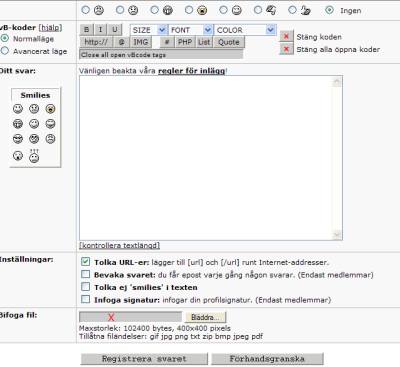Click the red X beside 'Stäng alla öppna koder'
This screenshot has width=400, height=367.
tap(286, 49)
